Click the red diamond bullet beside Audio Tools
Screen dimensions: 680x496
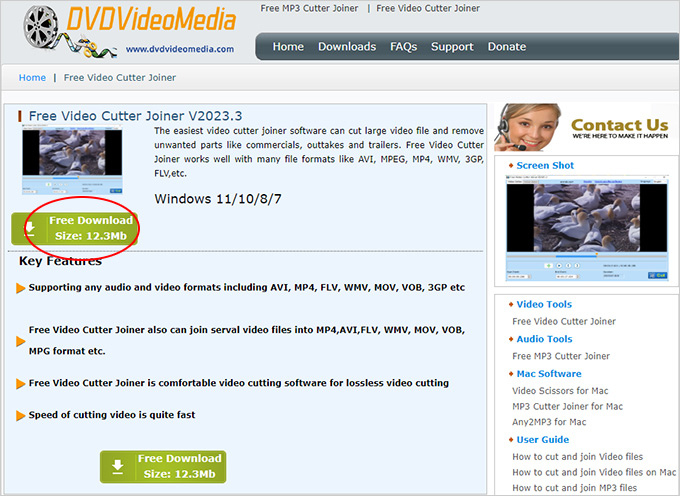click(x=511, y=339)
